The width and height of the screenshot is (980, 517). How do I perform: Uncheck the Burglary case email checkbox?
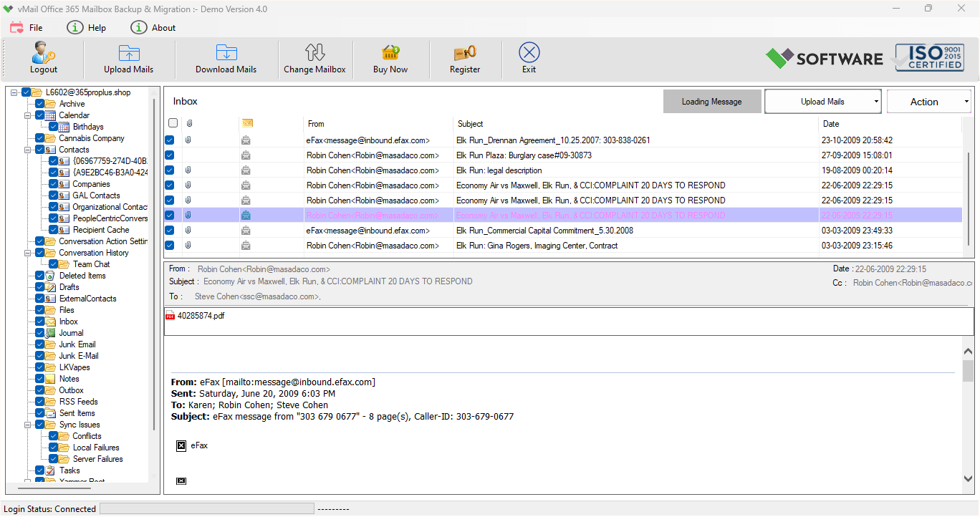pyautogui.click(x=170, y=155)
